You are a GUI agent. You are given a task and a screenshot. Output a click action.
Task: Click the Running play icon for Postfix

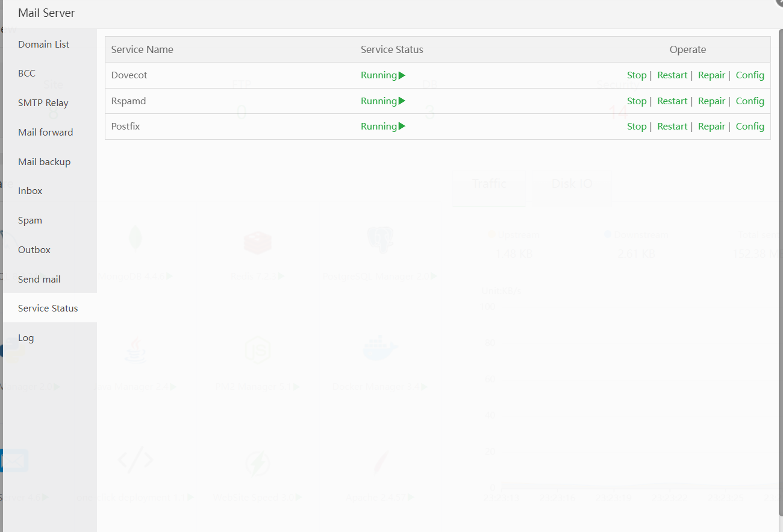tap(402, 127)
